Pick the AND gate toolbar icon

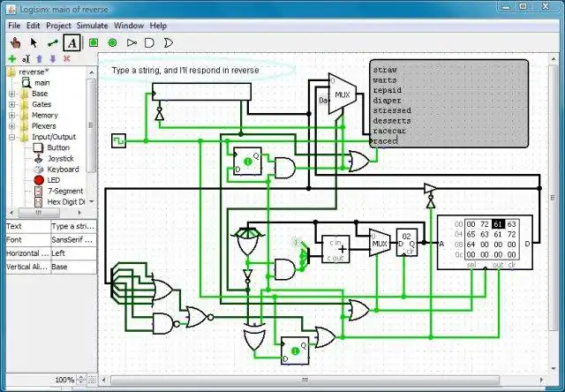tap(149, 43)
